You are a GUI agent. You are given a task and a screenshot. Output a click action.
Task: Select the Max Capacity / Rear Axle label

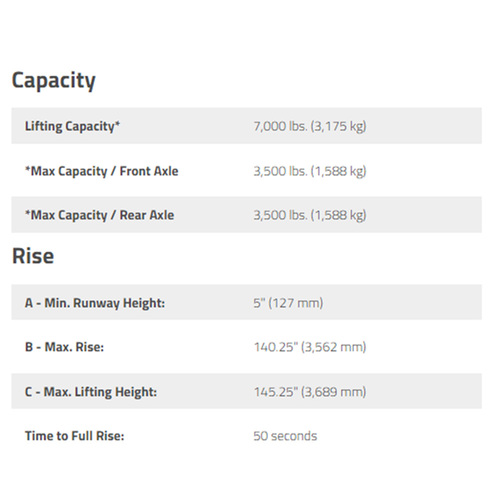[x=99, y=215]
